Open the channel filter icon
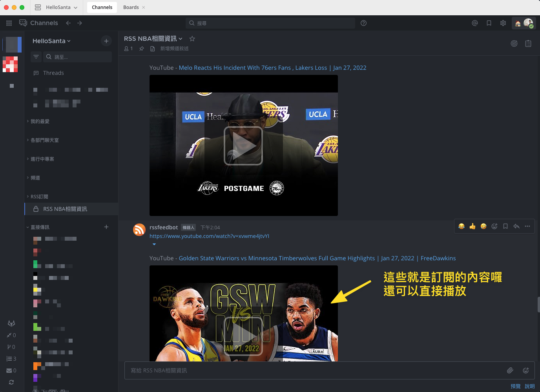Screen dimensions: 540x392 pyautogui.click(x=36, y=57)
